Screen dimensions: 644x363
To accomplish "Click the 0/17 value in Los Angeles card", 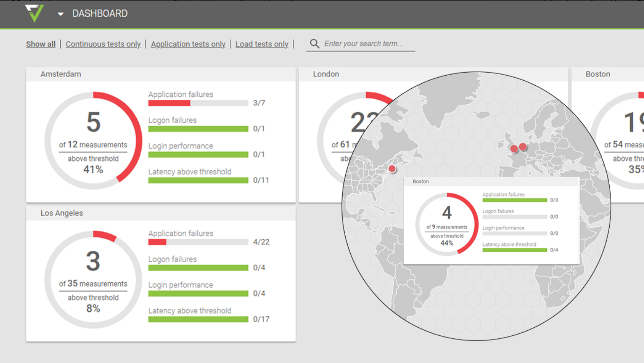I will (x=261, y=319).
